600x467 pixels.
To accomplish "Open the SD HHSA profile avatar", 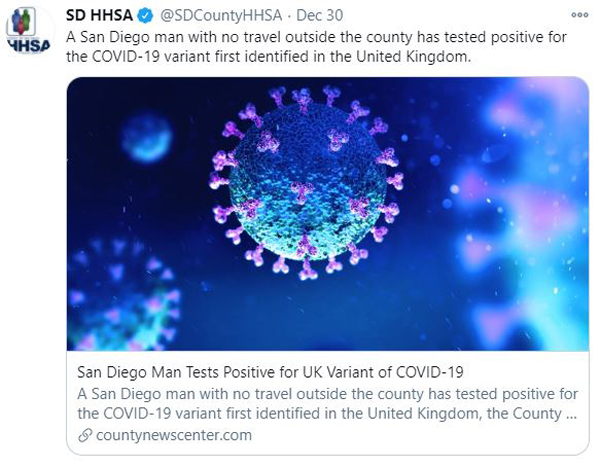I will click(x=28, y=31).
